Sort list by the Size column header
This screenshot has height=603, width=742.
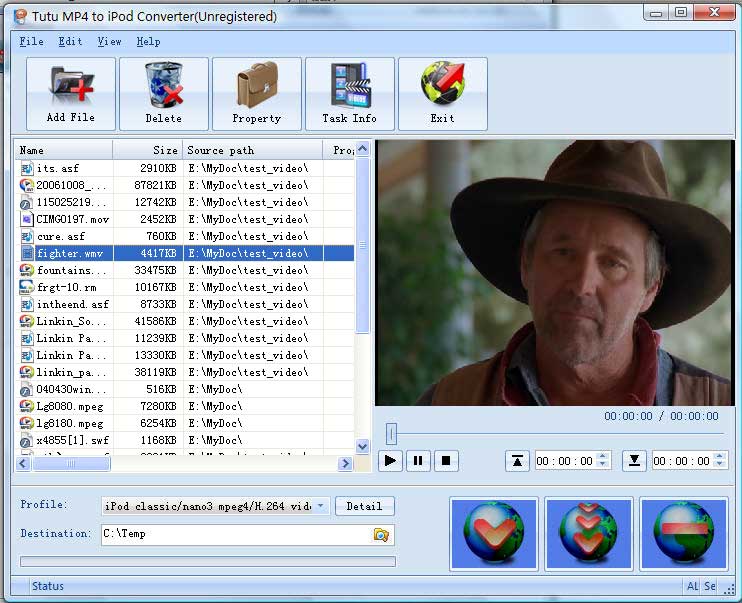148,151
